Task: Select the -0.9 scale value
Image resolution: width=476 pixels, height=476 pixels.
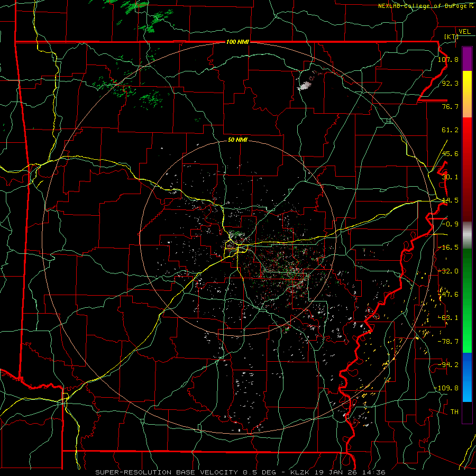Action: pos(450,224)
